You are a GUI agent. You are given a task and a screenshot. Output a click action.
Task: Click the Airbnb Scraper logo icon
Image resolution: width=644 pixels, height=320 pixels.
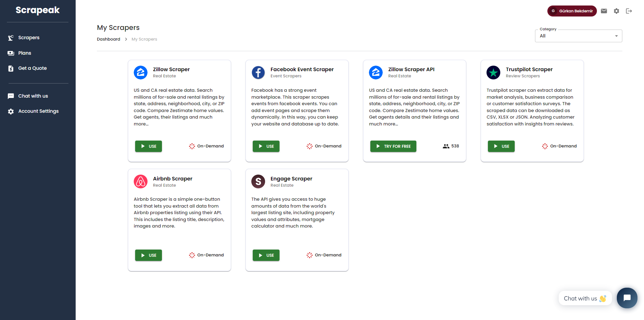[x=141, y=181]
